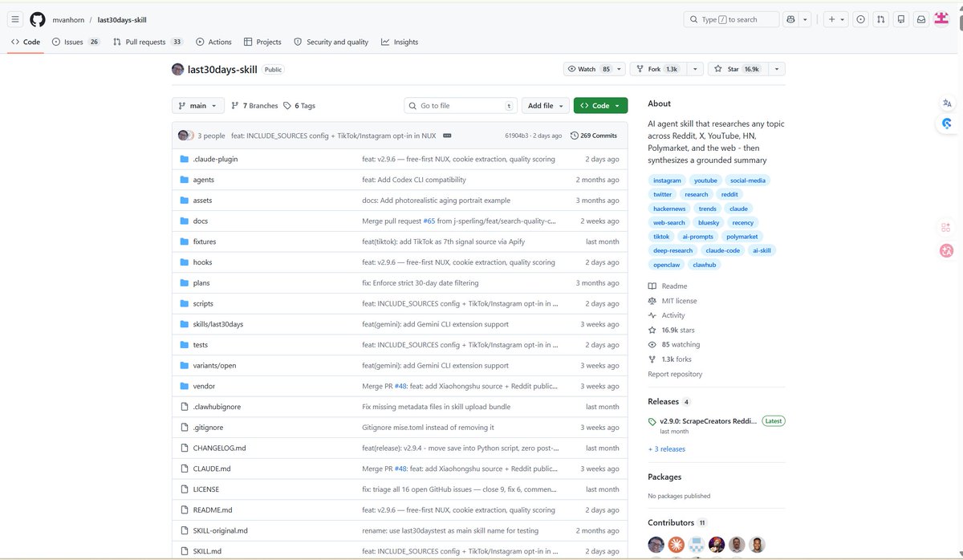Open the Report repository link
The image size is (963, 560).
[675, 374]
